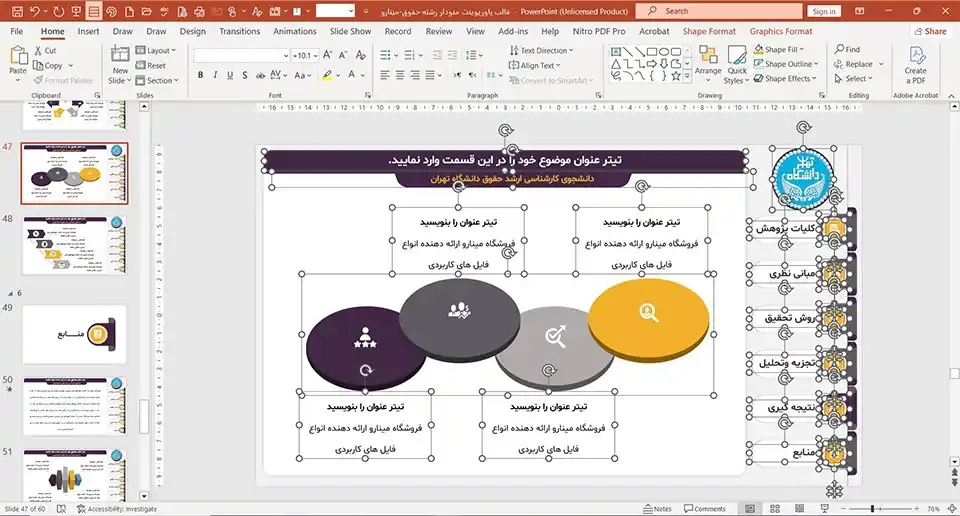Open the Align Text menu
960x516 pixels.
534,65
